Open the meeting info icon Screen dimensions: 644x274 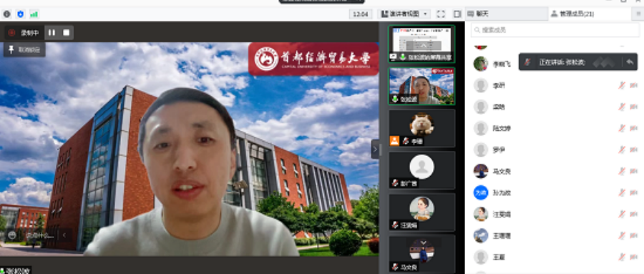7,14
